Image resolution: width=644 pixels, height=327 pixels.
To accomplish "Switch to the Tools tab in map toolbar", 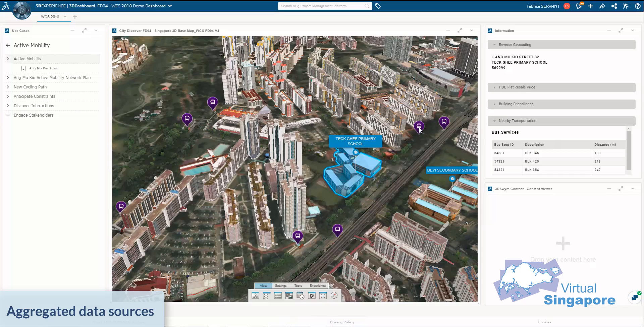I will (x=298, y=286).
